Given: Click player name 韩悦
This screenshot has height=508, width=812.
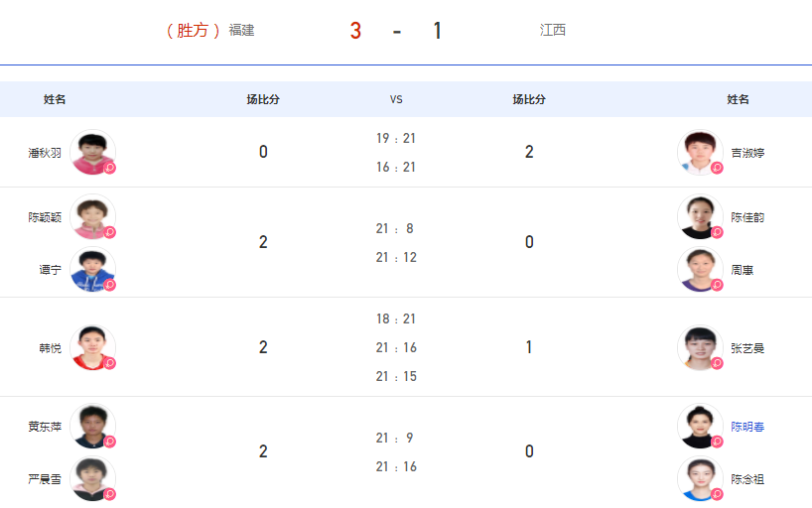Looking at the screenshot, I should point(51,348).
